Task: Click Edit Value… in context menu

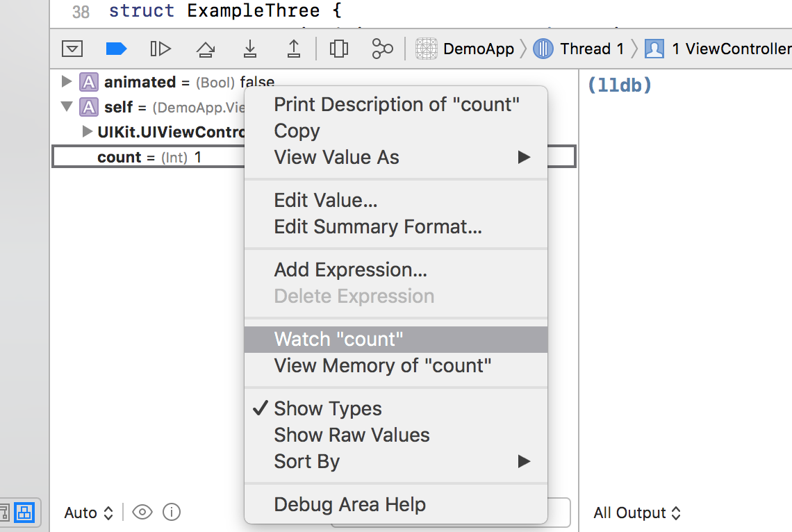Action: point(326,200)
